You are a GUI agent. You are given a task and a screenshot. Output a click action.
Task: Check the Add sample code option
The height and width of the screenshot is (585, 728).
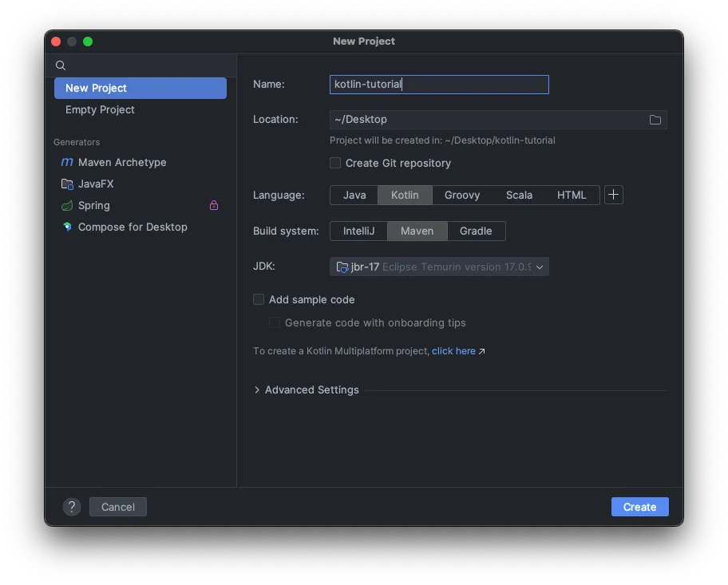259,299
